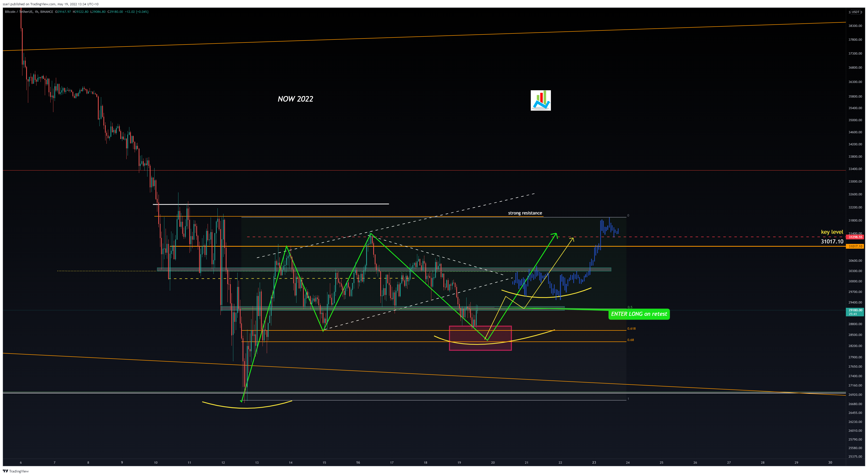Click the 'ssari published on TradingView.com' caption

[x=51, y=4]
